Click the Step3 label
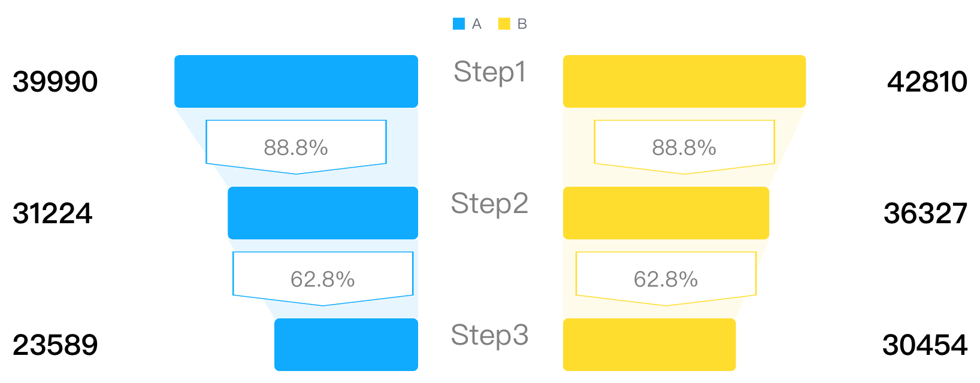The image size is (980, 383). coord(490,336)
